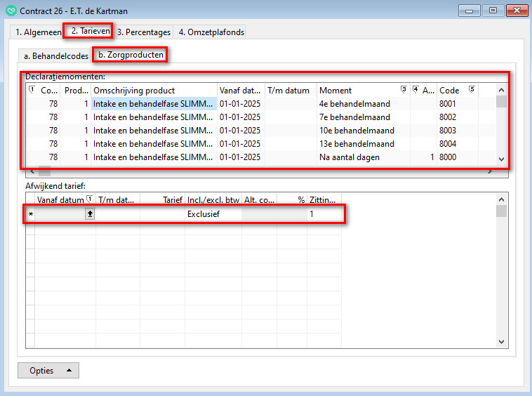Select the a. Behandelcodes sub-tab

(56, 55)
